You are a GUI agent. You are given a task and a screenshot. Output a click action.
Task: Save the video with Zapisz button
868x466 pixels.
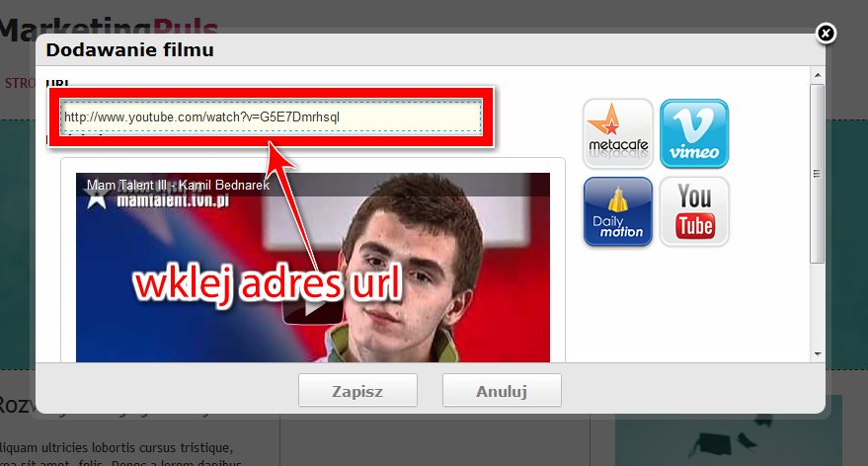pos(357,391)
